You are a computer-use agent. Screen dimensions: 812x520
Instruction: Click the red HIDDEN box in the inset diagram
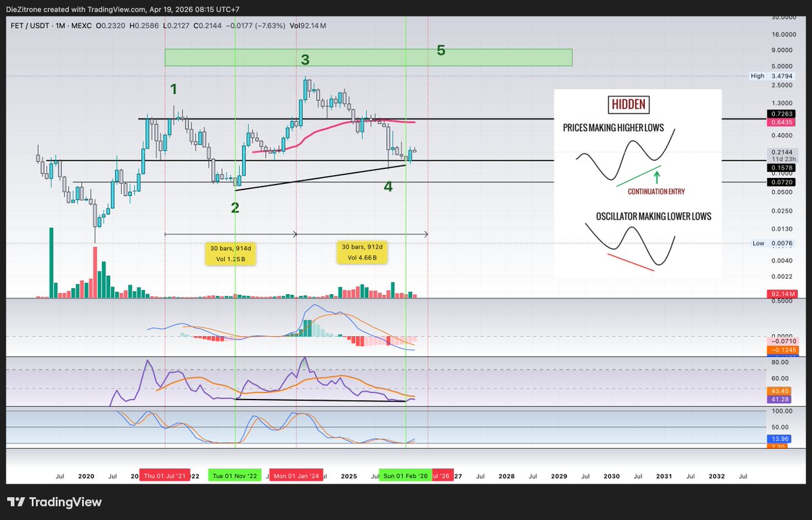(629, 105)
